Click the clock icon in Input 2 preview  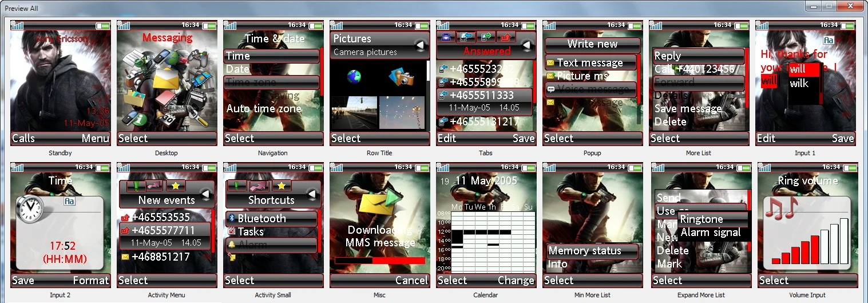pos(30,207)
